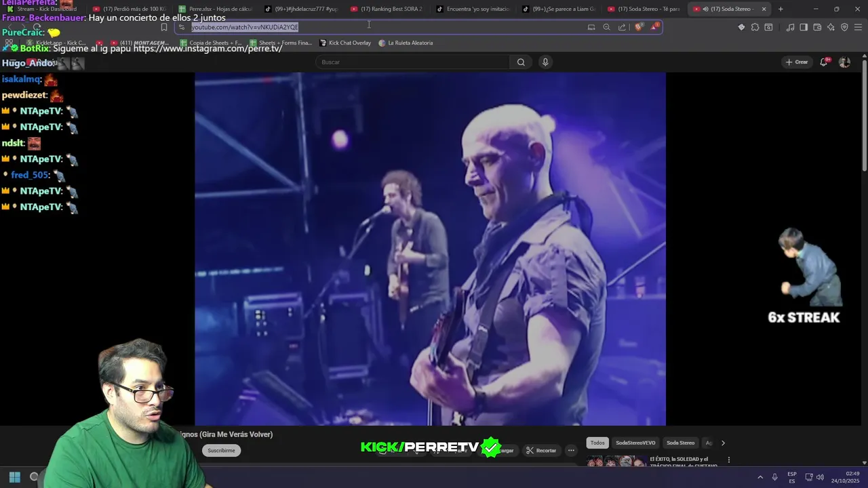Open a new browser tab with plus
Image resolution: width=868 pixels, height=488 pixels.
(x=781, y=9)
